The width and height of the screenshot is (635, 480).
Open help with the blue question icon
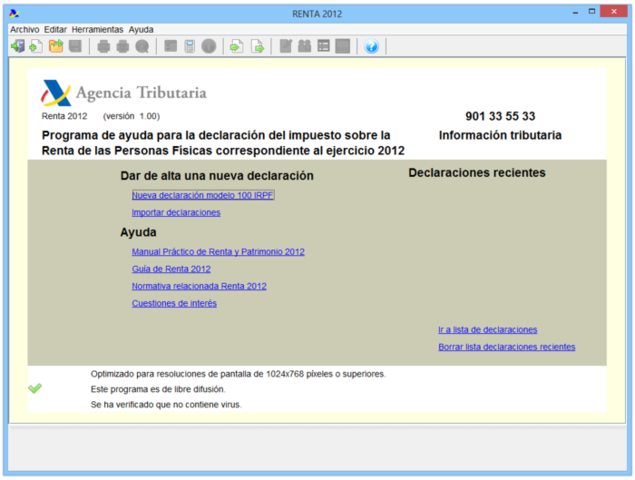(371, 46)
